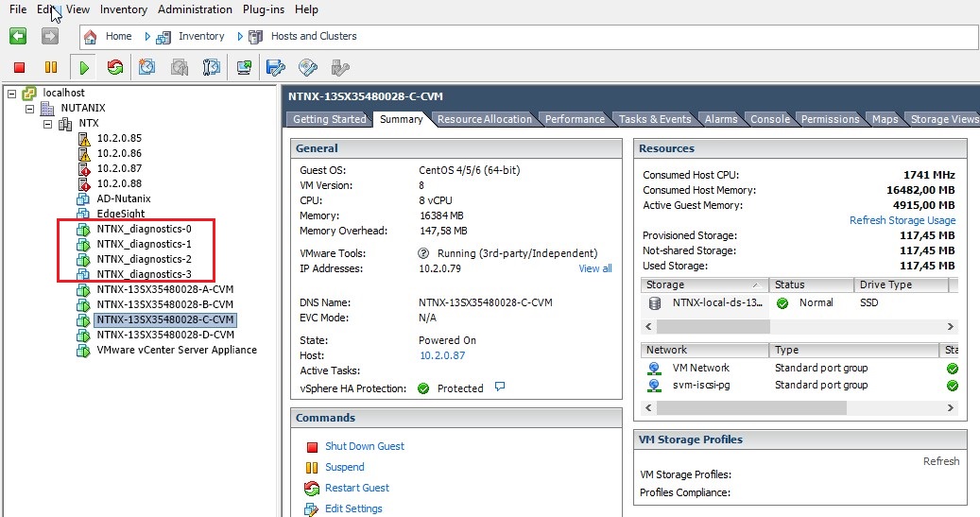This screenshot has height=517, width=980.
Task: Click the Reset VM toolbar icon
Action: (115, 67)
